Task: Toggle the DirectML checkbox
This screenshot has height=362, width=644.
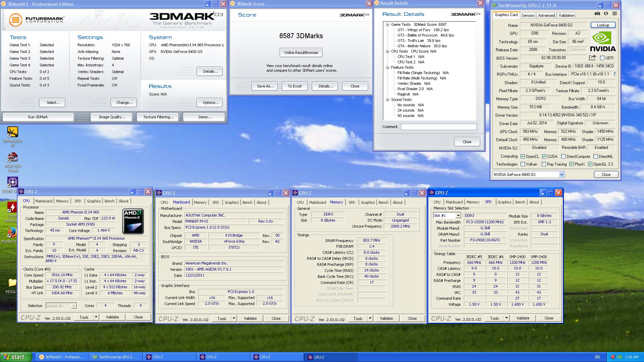Action: 595,157
